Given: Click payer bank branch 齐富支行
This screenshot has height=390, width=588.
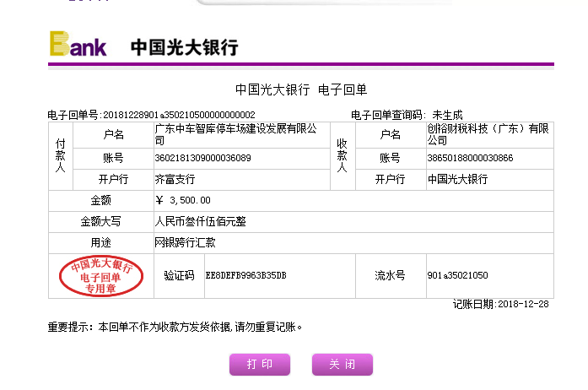Looking at the screenshot, I should pyautogui.click(x=175, y=180).
